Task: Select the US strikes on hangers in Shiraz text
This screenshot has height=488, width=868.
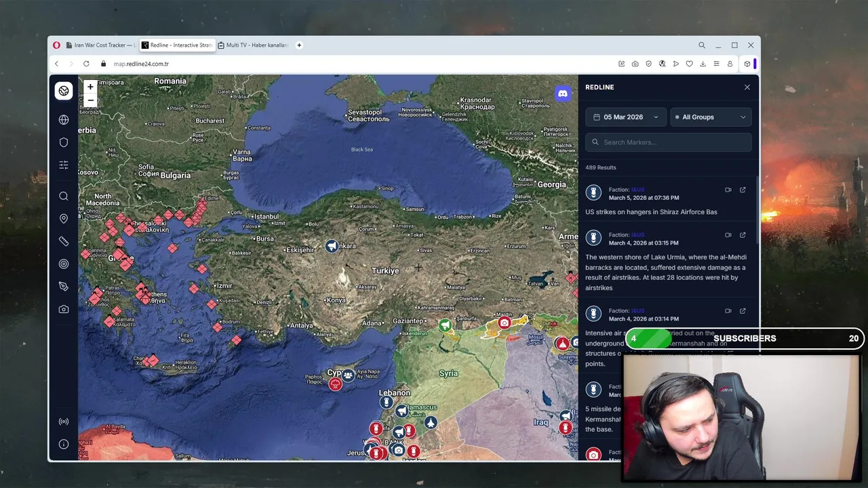Action: (651, 212)
